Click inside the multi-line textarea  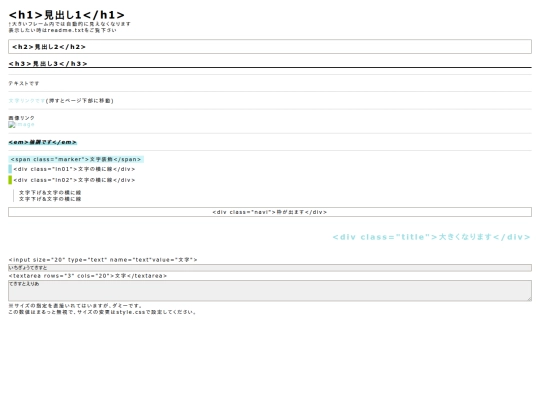click(x=270, y=290)
